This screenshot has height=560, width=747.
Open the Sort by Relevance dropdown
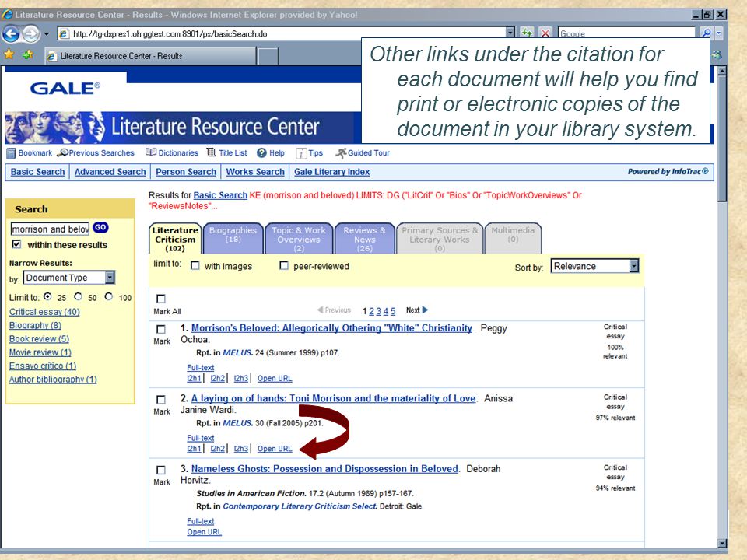[x=594, y=266]
